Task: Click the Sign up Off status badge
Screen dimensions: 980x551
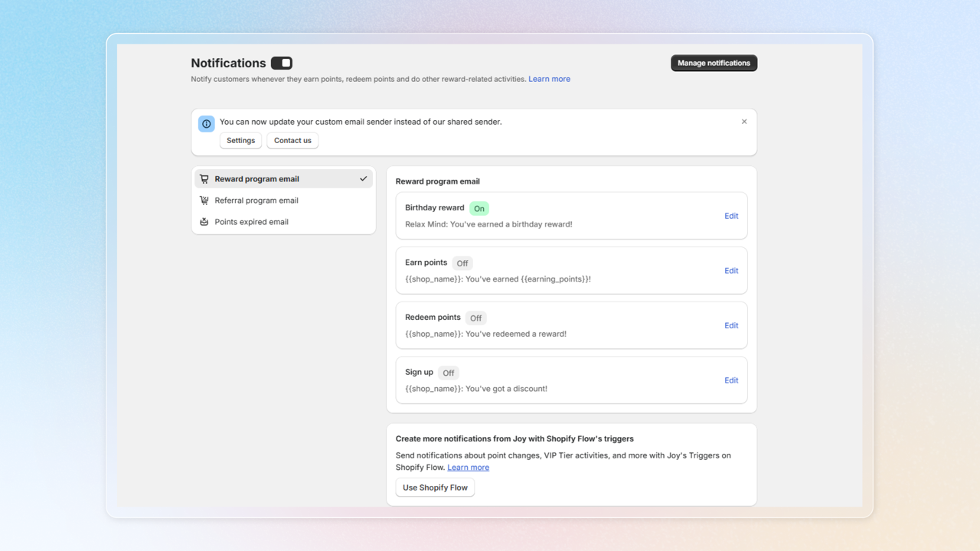Action: click(x=449, y=373)
